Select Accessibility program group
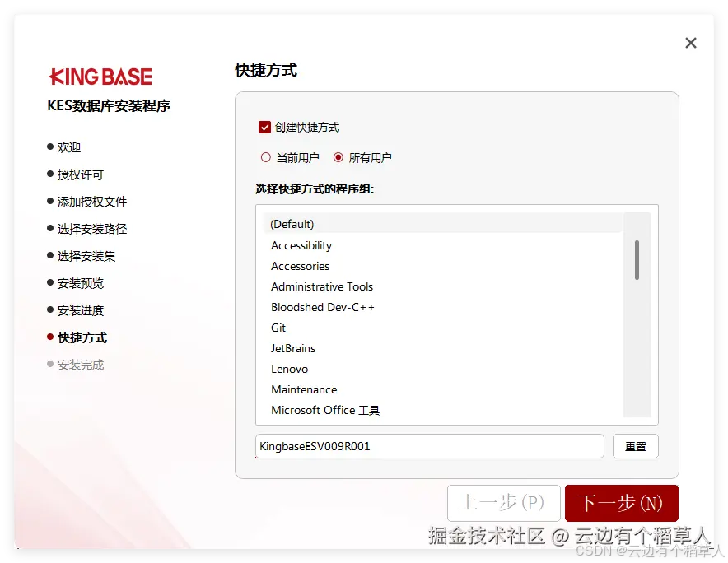728x563 pixels. pos(442,245)
